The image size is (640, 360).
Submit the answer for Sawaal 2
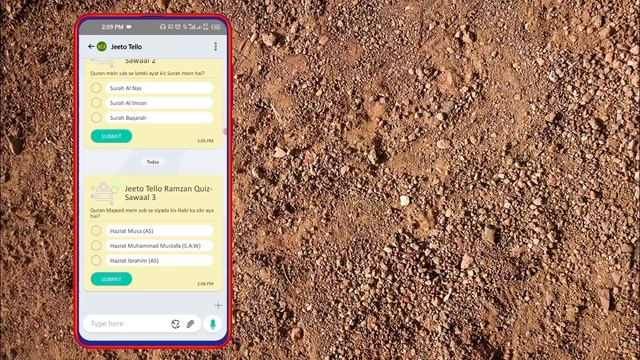(111, 136)
